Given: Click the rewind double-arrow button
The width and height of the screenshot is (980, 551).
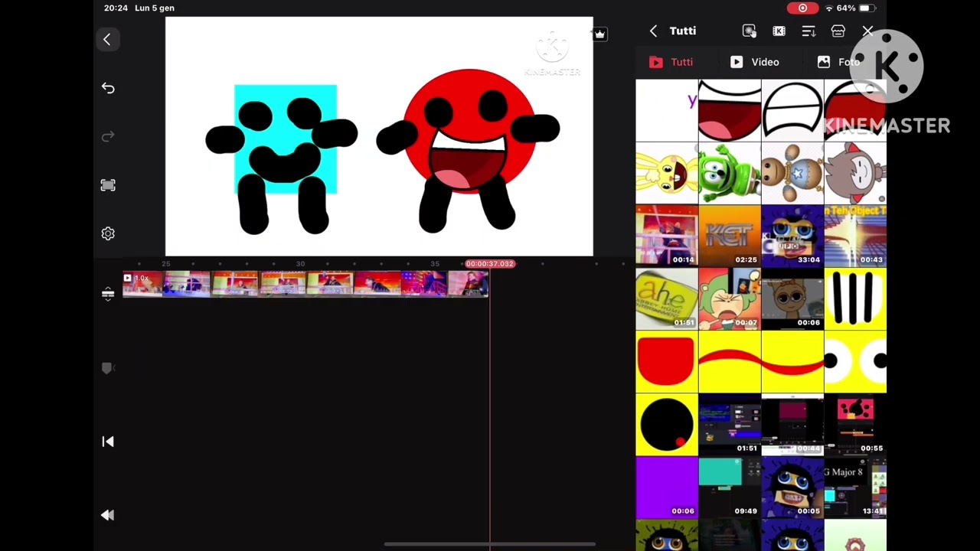Looking at the screenshot, I should point(108,516).
